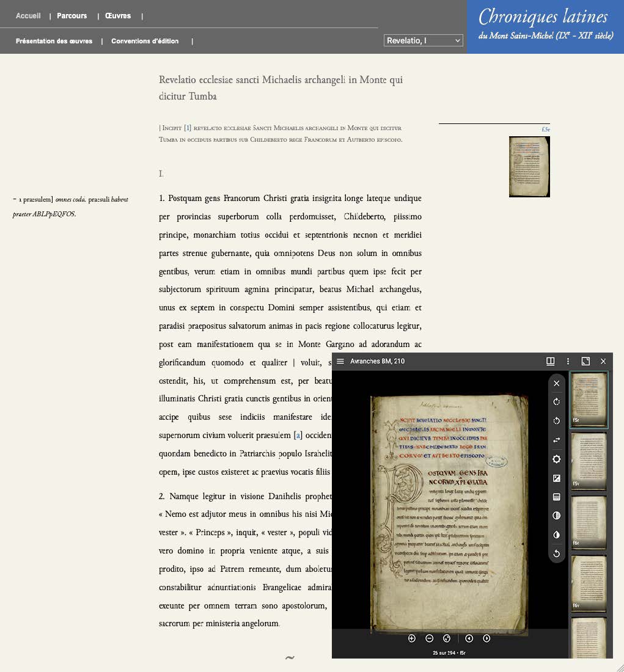
Task: Open the Revelatio, I chapter dropdown
Action: [423, 40]
